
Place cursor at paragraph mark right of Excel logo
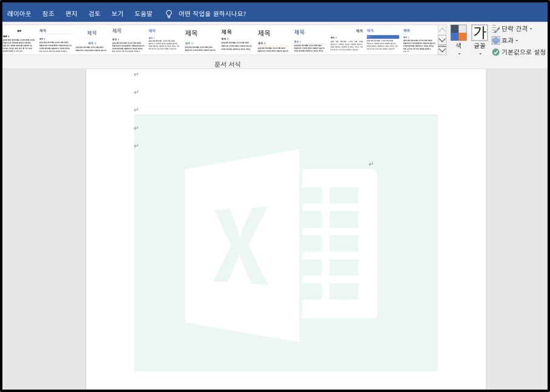[371, 164]
